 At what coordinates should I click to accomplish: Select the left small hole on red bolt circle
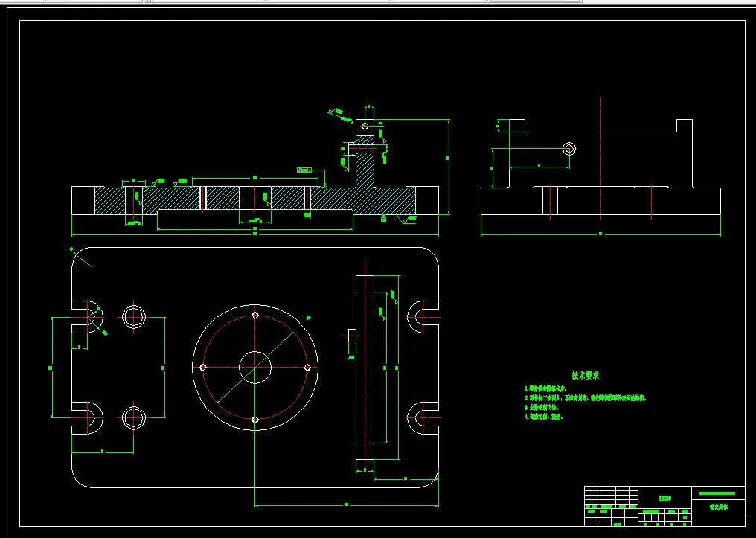click(203, 368)
